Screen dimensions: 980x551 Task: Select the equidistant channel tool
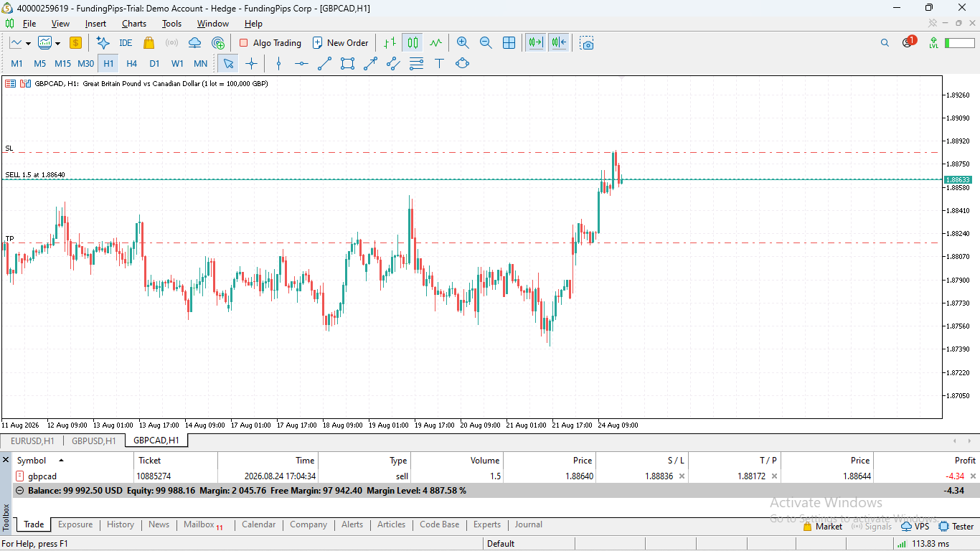pyautogui.click(x=393, y=63)
